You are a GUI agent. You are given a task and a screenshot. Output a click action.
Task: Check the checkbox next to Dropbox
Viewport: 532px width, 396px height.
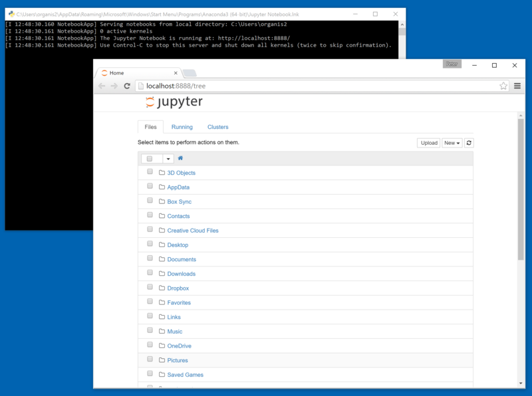[x=150, y=287]
